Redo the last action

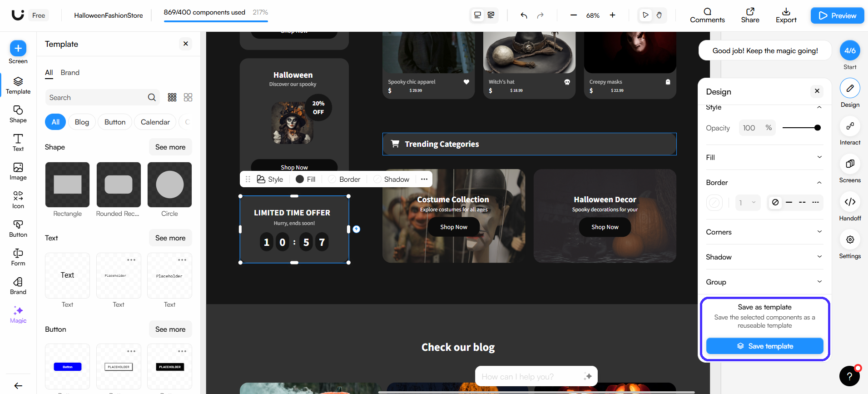coord(540,15)
